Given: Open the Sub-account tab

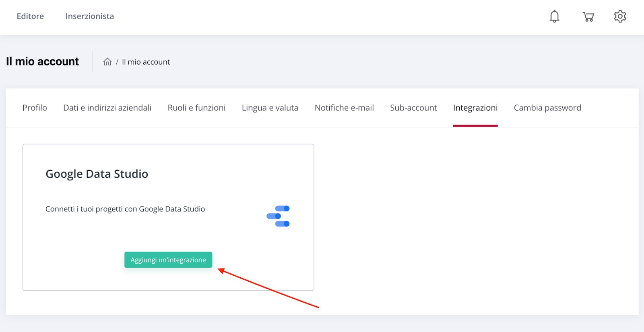Looking at the screenshot, I should [x=413, y=108].
